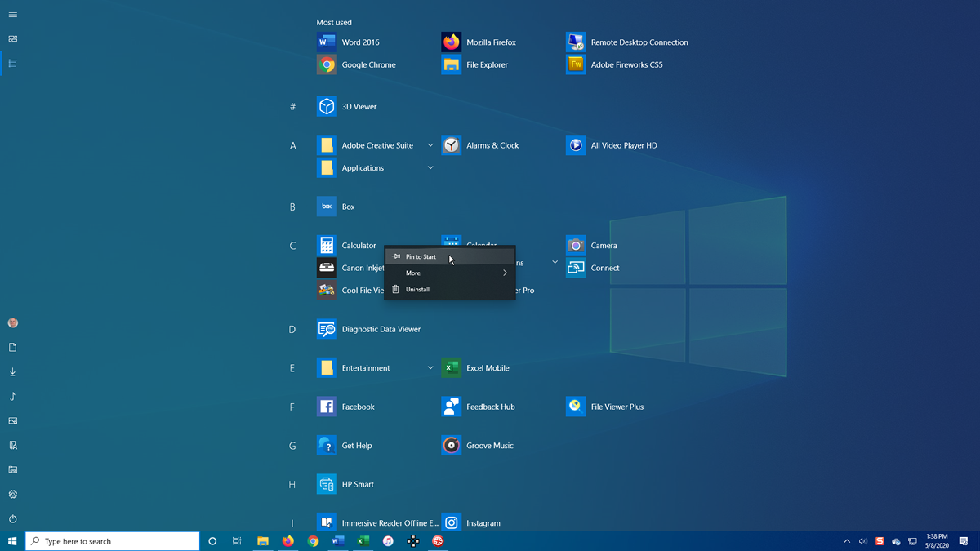Viewport: 980px width, 551px height.
Task: Click Windows Start button on taskbar
Action: 12,541
